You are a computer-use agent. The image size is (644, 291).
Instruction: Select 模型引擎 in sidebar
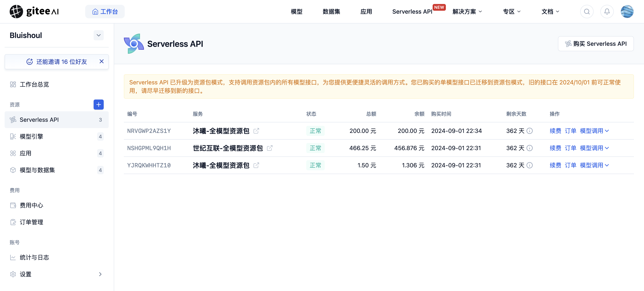click(56, 136)
